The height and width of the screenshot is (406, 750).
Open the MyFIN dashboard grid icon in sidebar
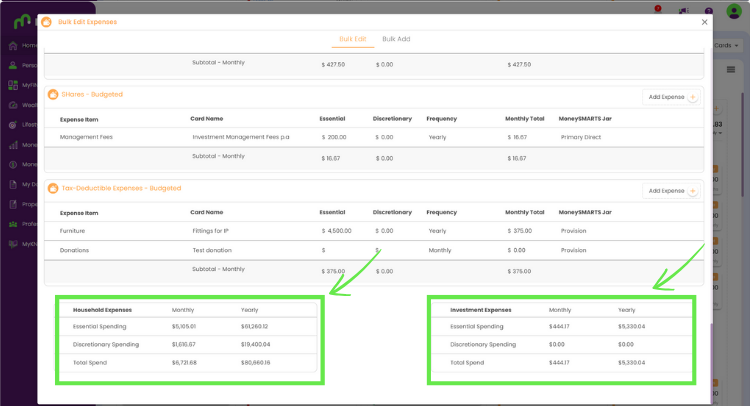click(13, 85)
